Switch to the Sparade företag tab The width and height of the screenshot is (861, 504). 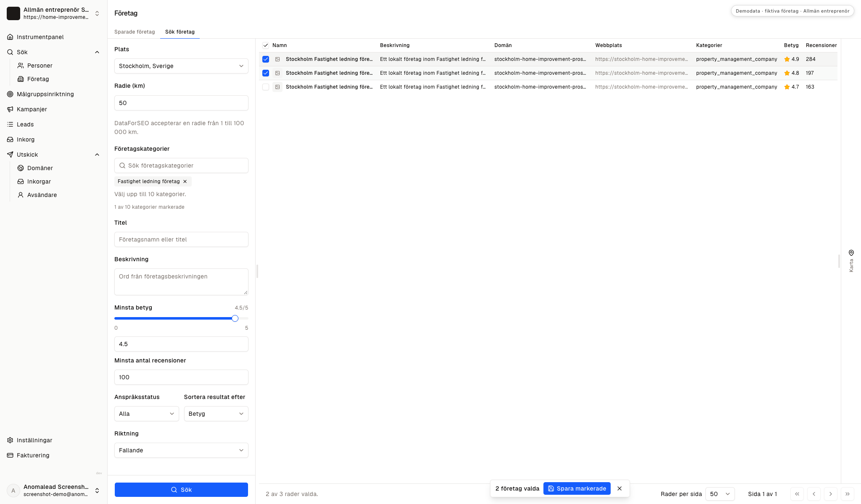[135, 32]
